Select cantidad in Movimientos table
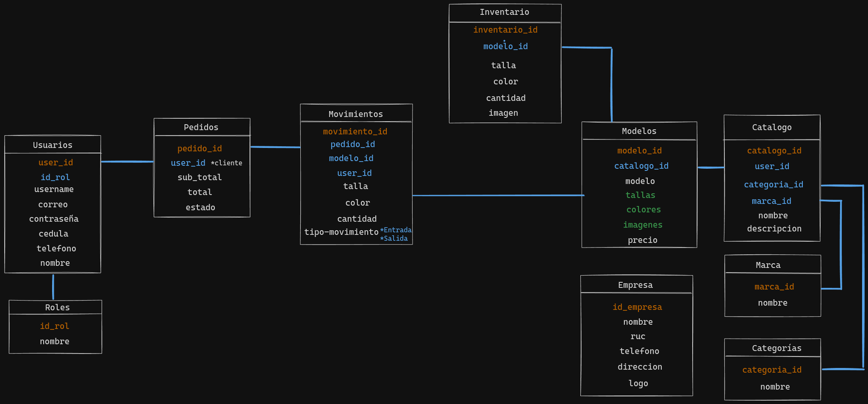868x404 pixels. pyautogui.click(x=357, y=219)
